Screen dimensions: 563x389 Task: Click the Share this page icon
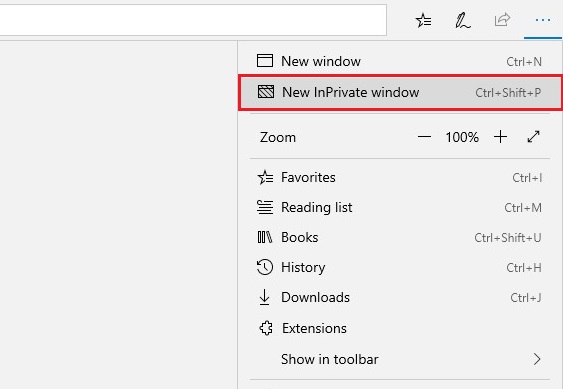click(x=502, y=20)
